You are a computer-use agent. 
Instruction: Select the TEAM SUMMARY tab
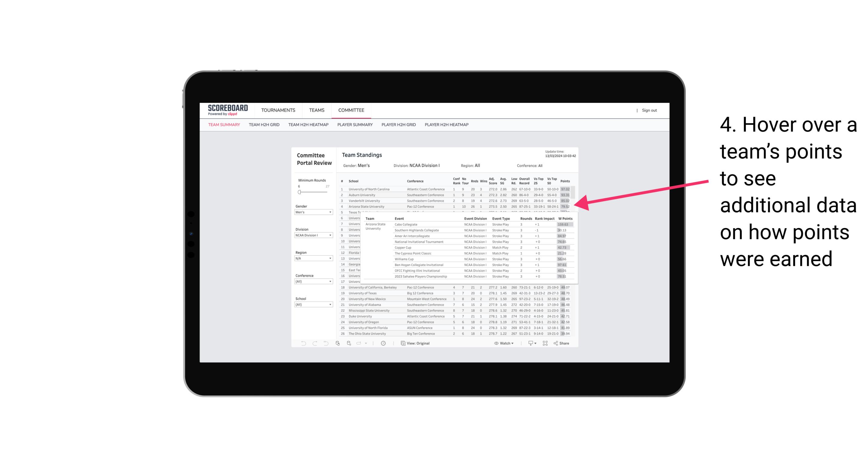224,125
